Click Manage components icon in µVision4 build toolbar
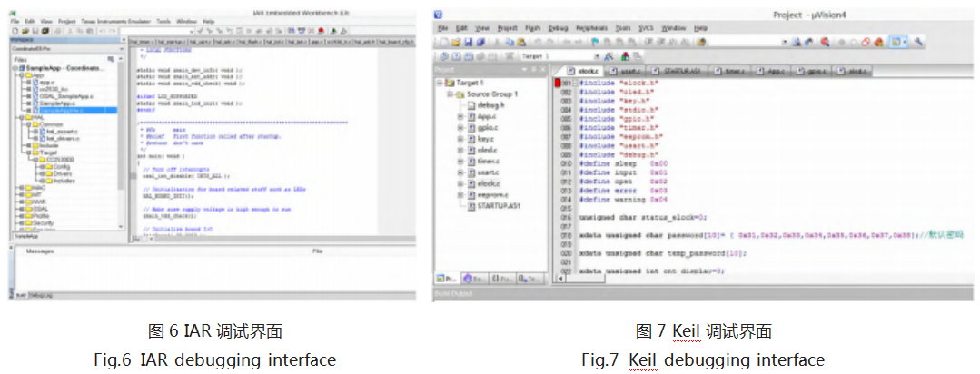The width and height of the screenshot is (980, 374). pos(624,56)
